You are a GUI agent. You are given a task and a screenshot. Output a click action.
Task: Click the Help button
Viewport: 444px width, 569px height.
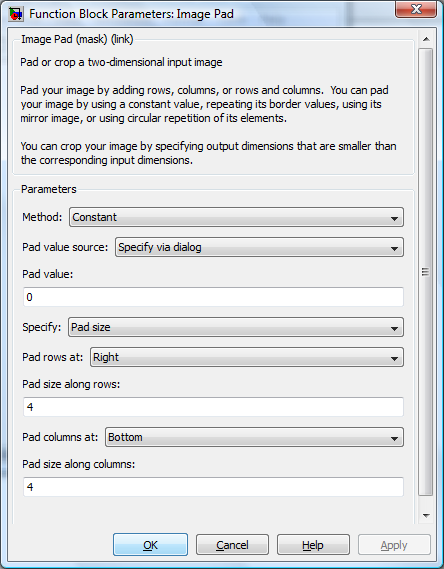coord(313,545)
